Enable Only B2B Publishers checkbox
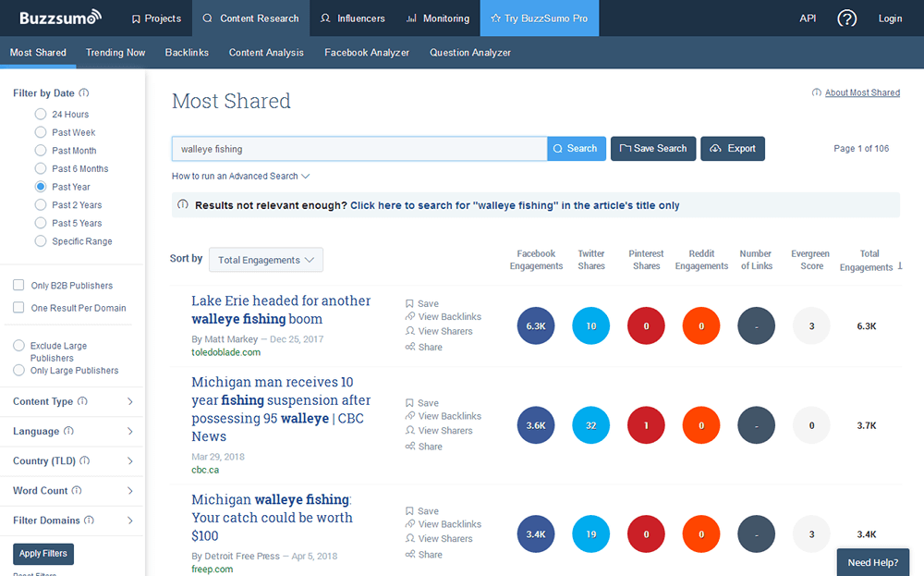924x576 pixels. click(x=18, y=285)
